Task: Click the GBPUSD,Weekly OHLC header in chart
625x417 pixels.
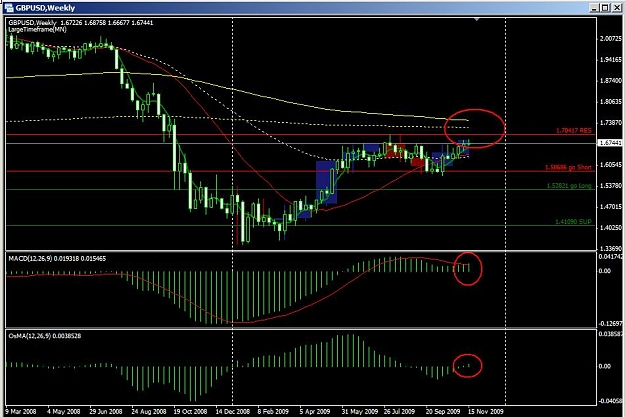Action: coord(81,23)
